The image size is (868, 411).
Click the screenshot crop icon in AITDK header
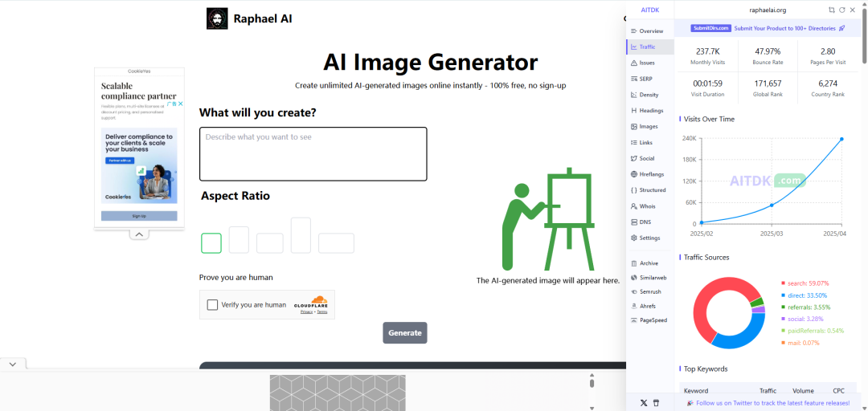coord(832,10)
